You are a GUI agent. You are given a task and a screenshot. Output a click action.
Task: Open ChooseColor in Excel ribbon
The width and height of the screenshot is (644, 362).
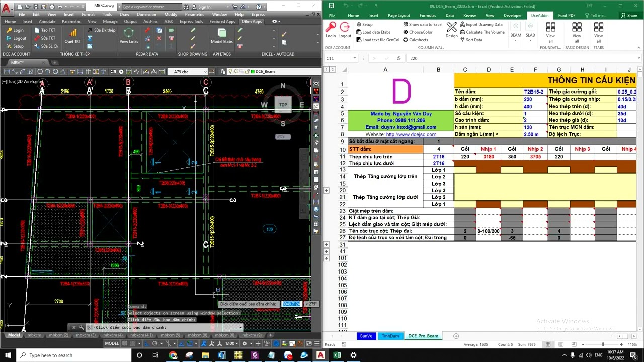point(418,32)
